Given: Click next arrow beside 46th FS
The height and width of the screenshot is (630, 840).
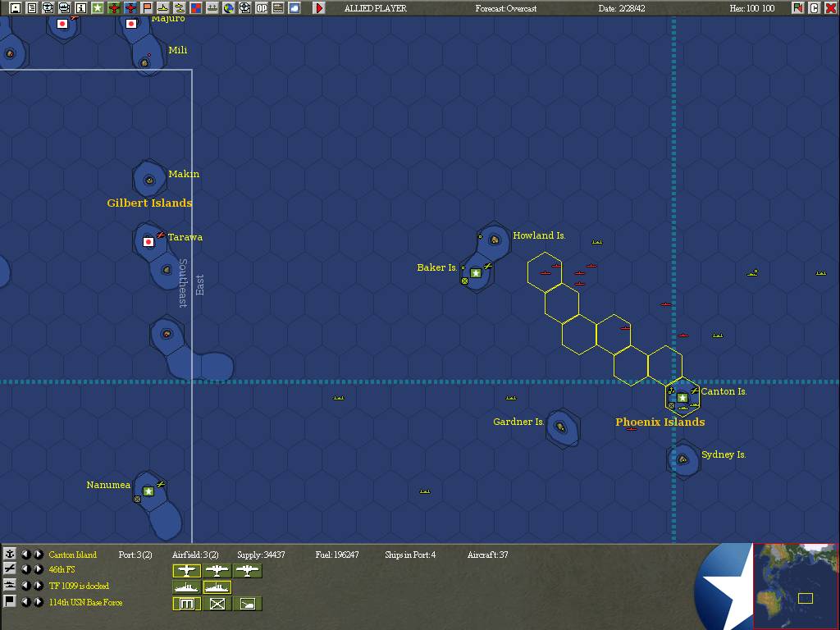Looking at the screenshot, I should tap(38, 569).
